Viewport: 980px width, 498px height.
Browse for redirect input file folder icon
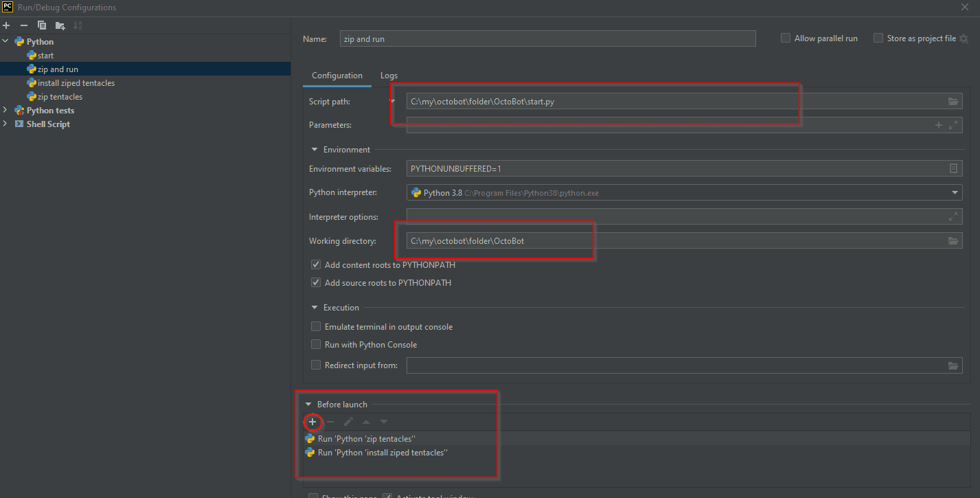[x=953, y=365]
